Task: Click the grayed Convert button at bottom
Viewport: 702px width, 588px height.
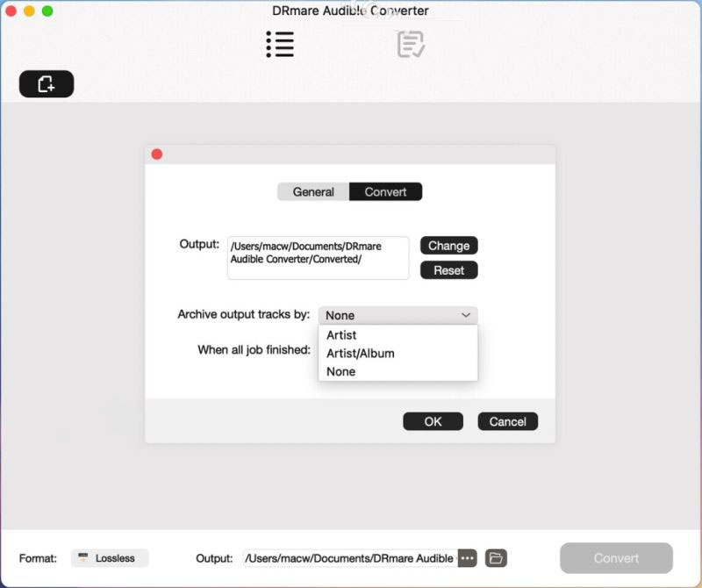Action: click(616, 558)
